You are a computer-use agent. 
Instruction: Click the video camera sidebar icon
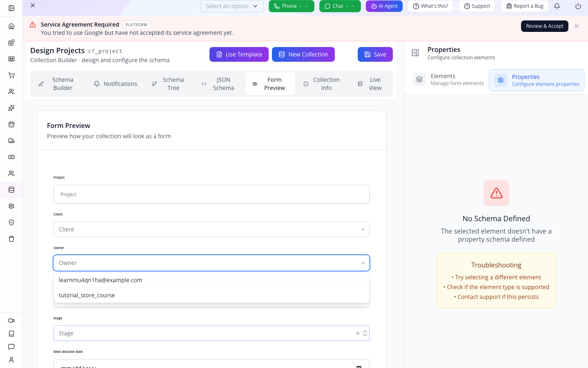tap(11, 321)
